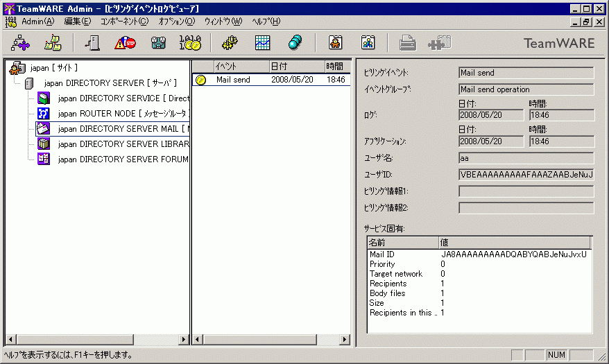This screenshot has height=364, width=609.
Task: Click the ユーザ名 field containing aa
Action: coord(526,158)
